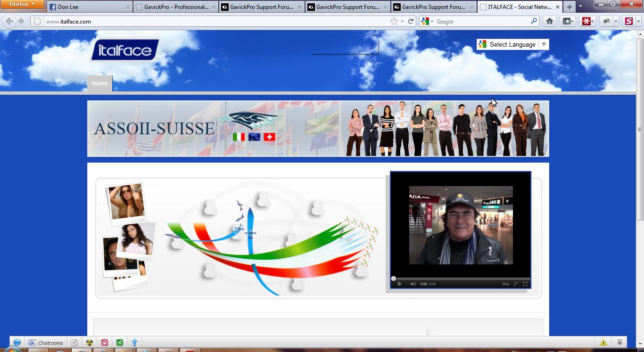644x352 pixels.
Task: Open the Chatrooms button
Action: click(46, 343)
